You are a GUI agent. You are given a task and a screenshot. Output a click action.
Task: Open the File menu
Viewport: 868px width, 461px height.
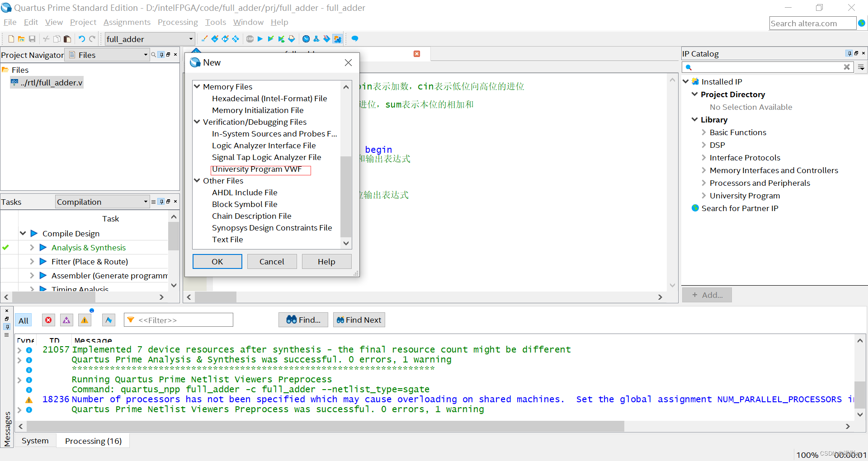[10, 22]
